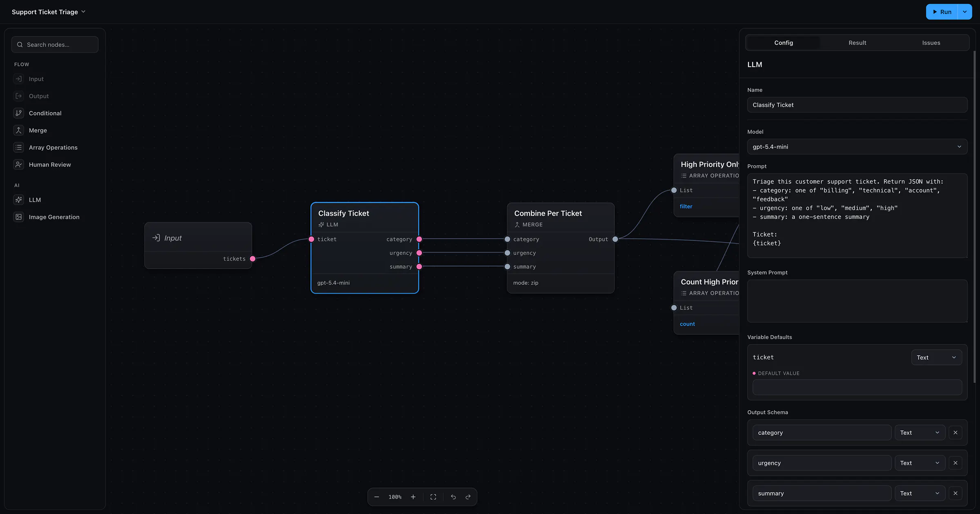980x514 pixels.
Task: Click the count label on Count High Prior node
Action: tap(687, 324)
